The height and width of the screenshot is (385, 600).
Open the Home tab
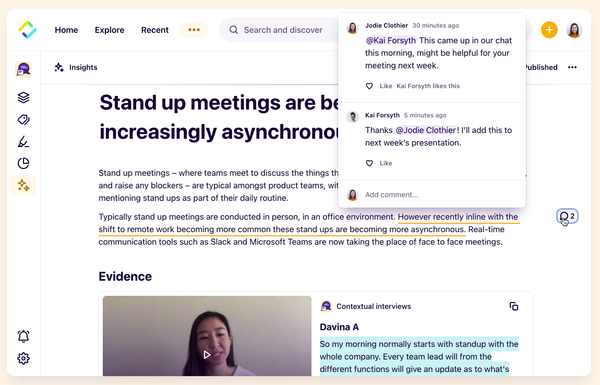tap(66, 30)
